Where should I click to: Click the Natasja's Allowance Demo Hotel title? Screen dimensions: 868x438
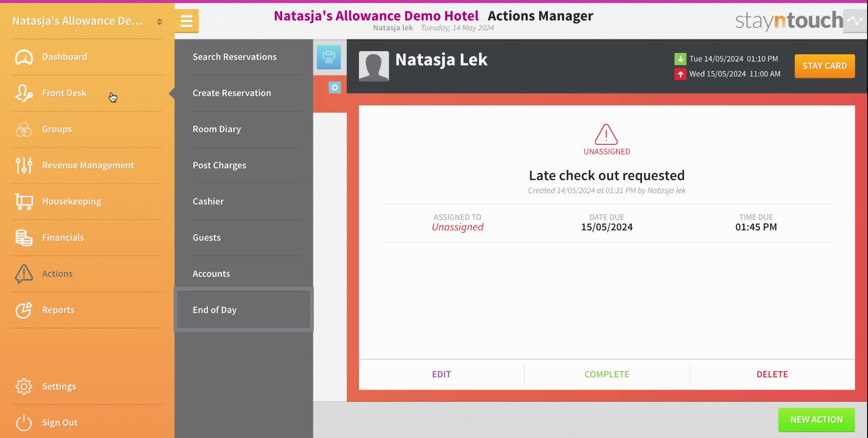click(376, 16)
